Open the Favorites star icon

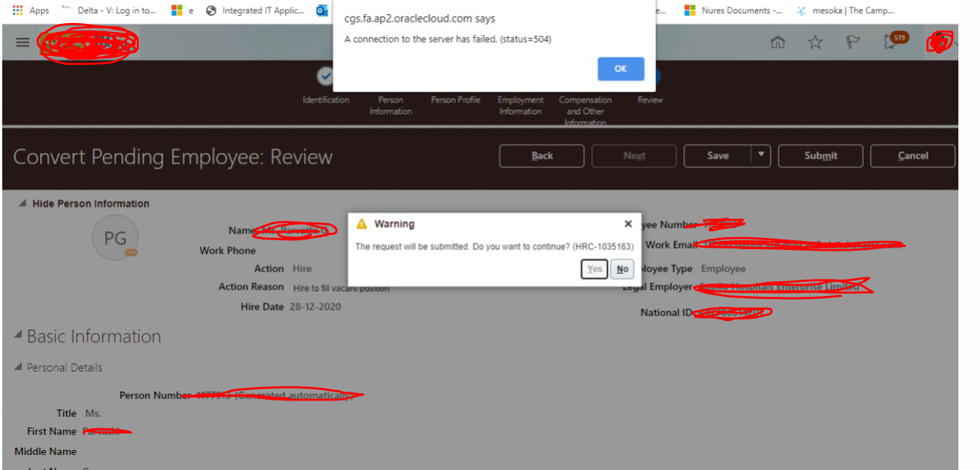[815, 43]
